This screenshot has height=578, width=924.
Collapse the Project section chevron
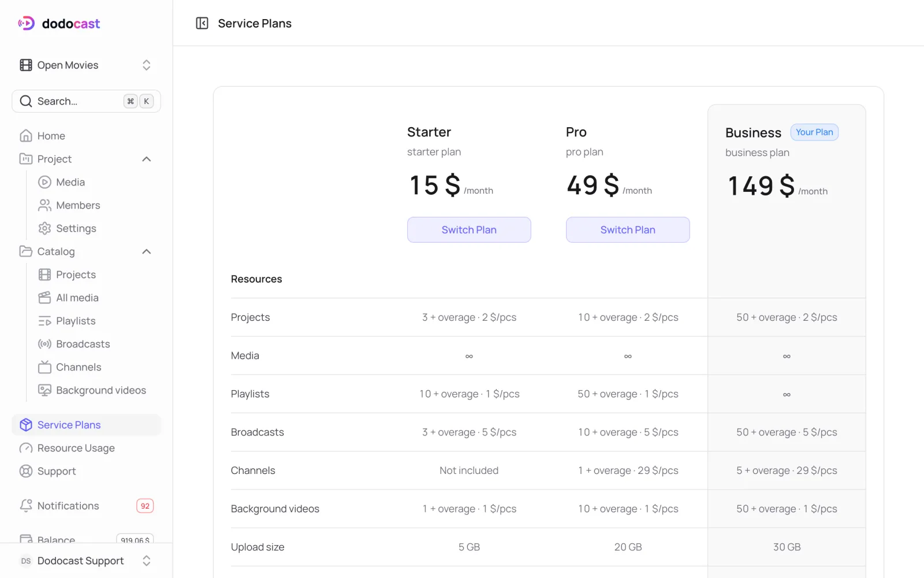(147, 159)
